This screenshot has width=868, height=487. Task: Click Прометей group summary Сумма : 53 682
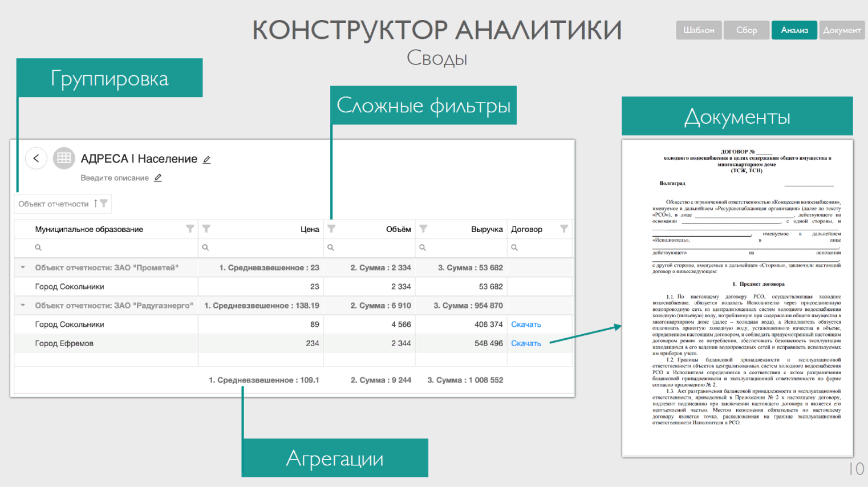(470, 267)
